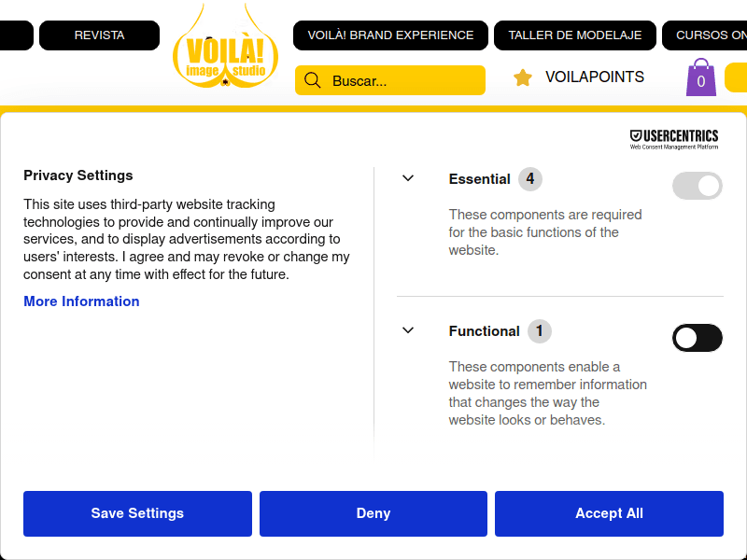
Task: Select TALLER DE MODELAJE in the navigation
Action: click(x=574, y=35)
